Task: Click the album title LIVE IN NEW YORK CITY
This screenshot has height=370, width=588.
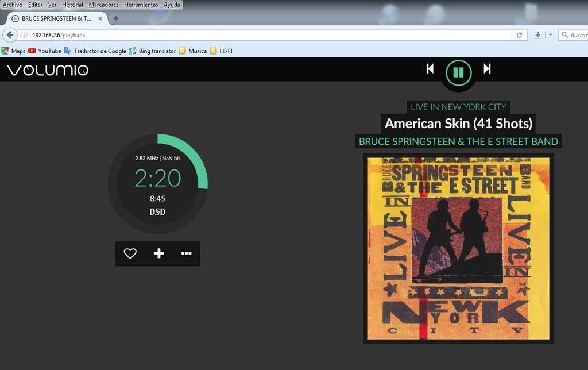Action: coord(458,107)
